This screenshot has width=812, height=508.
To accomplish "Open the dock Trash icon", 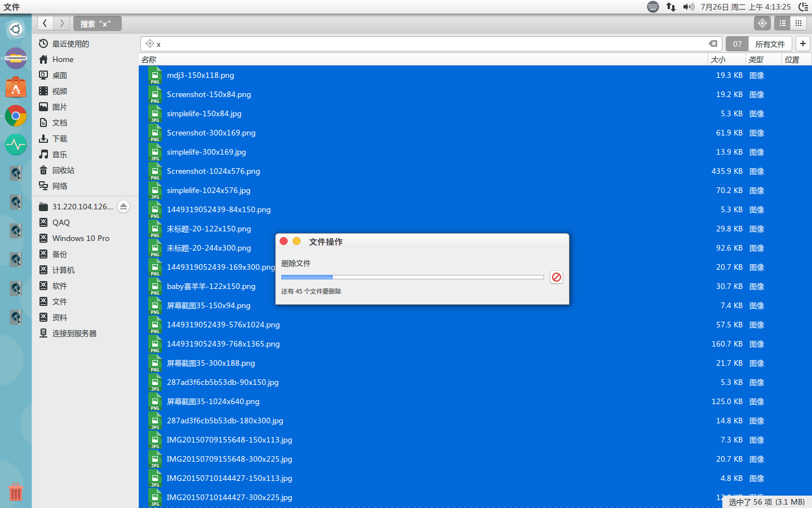I will click(x=16, y=492).
